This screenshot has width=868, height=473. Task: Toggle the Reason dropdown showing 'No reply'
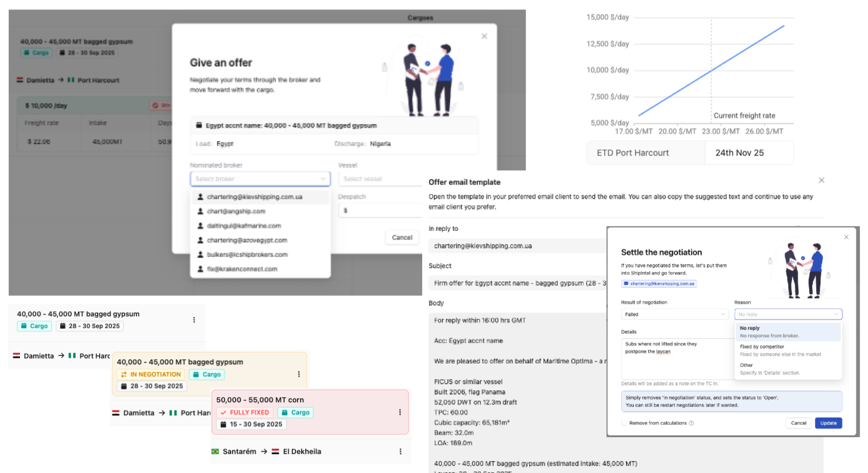tap(788, 314)
